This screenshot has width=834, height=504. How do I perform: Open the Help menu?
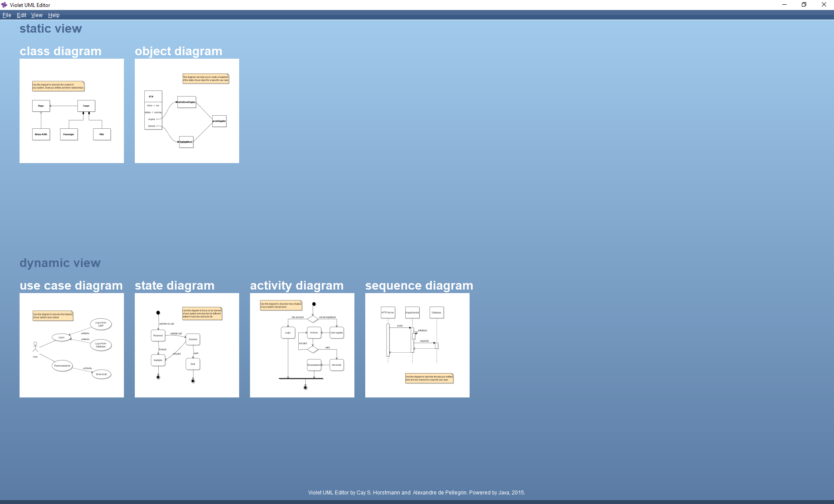click(x=54, y=15)
